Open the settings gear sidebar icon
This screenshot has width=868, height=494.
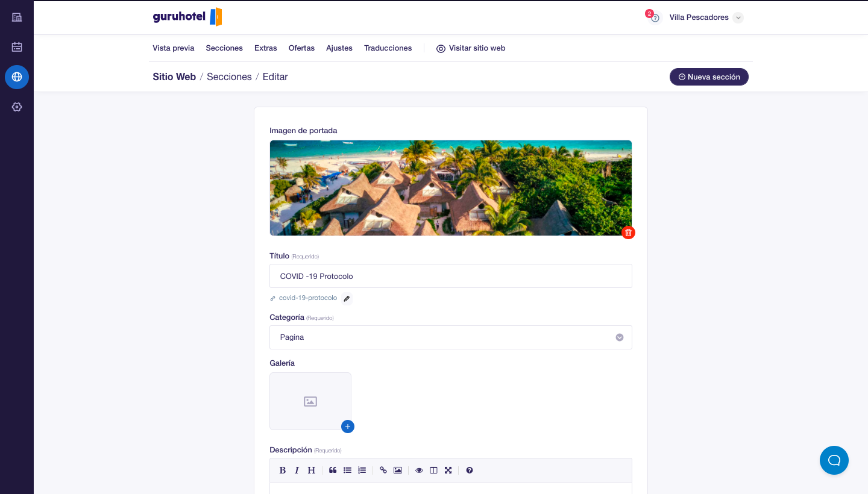[17, 107]
